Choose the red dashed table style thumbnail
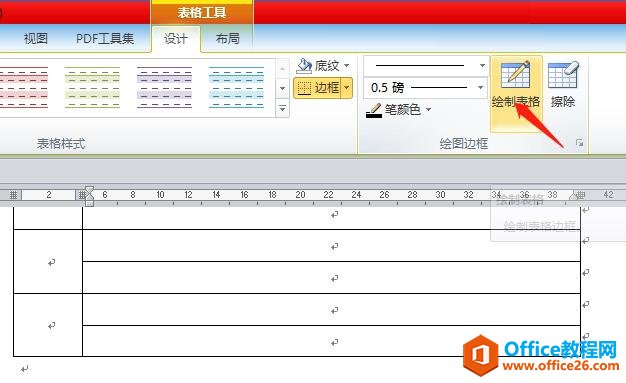Viewport: 626px width, 383px height. [x=24, y=87]
